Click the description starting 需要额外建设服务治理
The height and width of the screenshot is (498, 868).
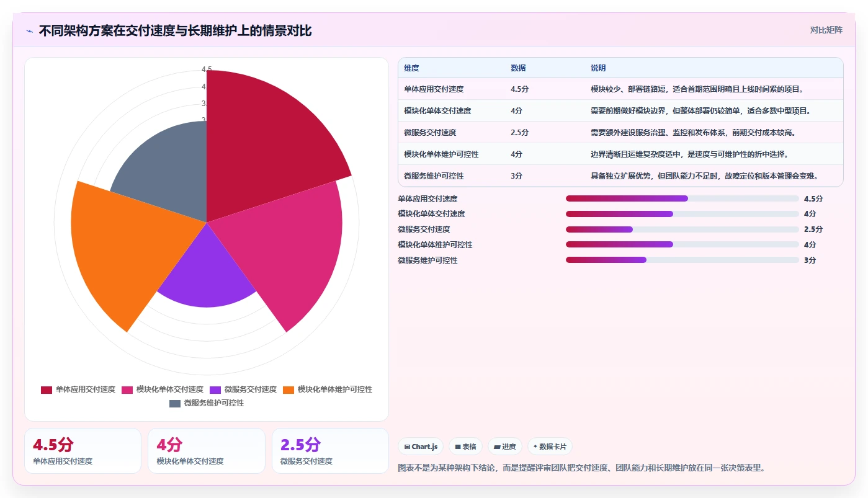(694, 133)
